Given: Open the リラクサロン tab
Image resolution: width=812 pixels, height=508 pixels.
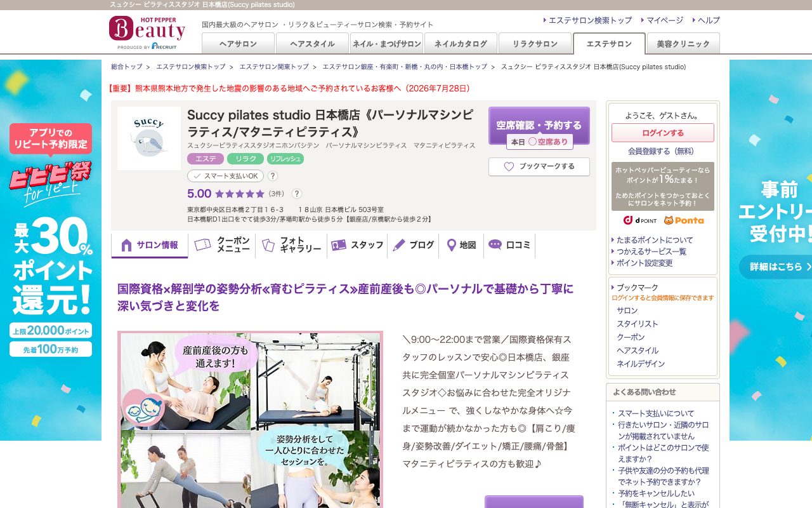Looking at the screenshot, I should pyautogui.click(x=535, y=44).
